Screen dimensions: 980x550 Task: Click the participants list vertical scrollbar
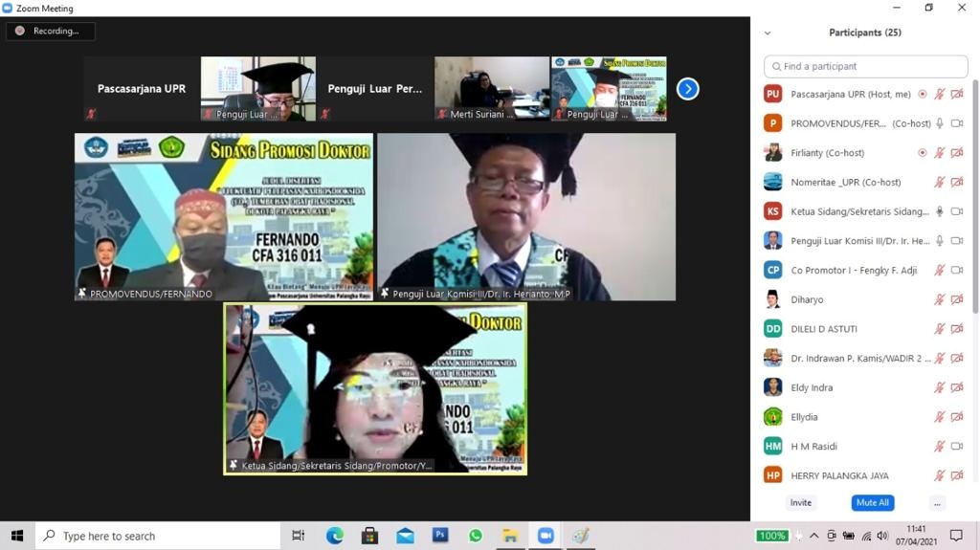[x=974, y=191]
